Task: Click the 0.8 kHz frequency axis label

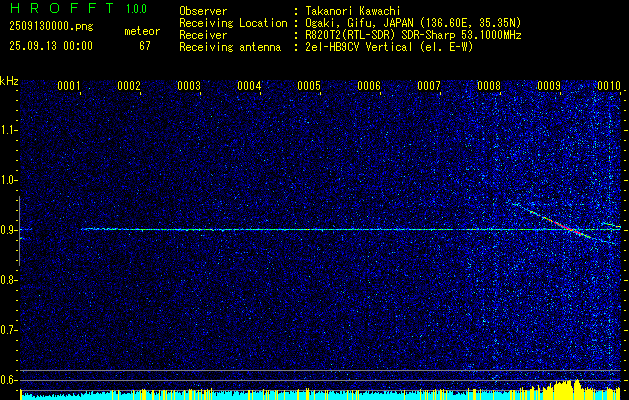Action: point(8,280)
